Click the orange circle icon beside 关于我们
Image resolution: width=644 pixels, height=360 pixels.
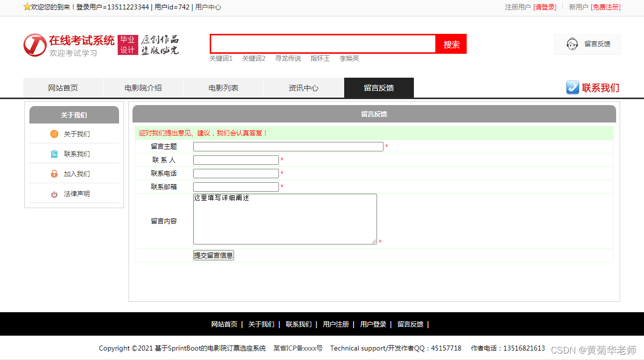click(54, 134)
